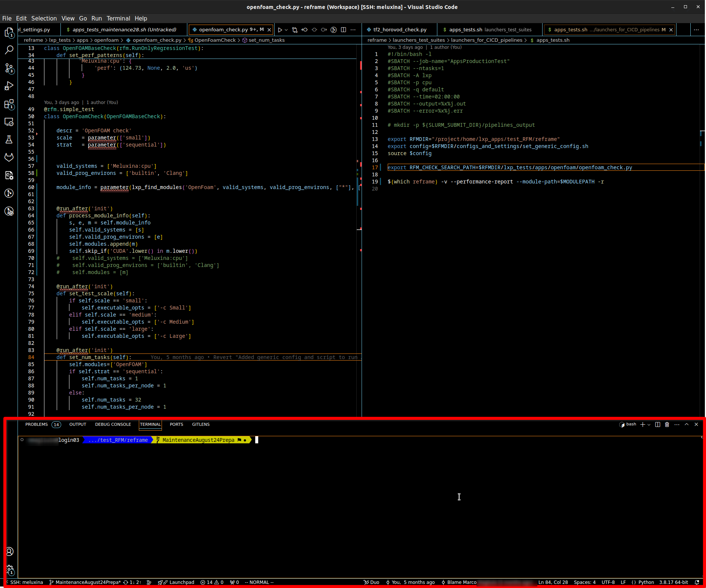Maximize the panel with the chevron-up icon
Screen dimensions: 706x588
687,424
